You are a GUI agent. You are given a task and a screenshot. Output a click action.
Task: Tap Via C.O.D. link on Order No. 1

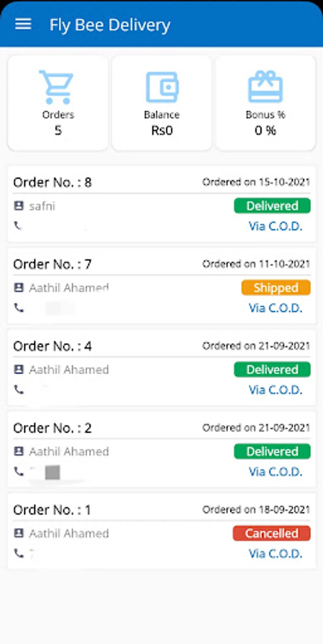[275, 553]
